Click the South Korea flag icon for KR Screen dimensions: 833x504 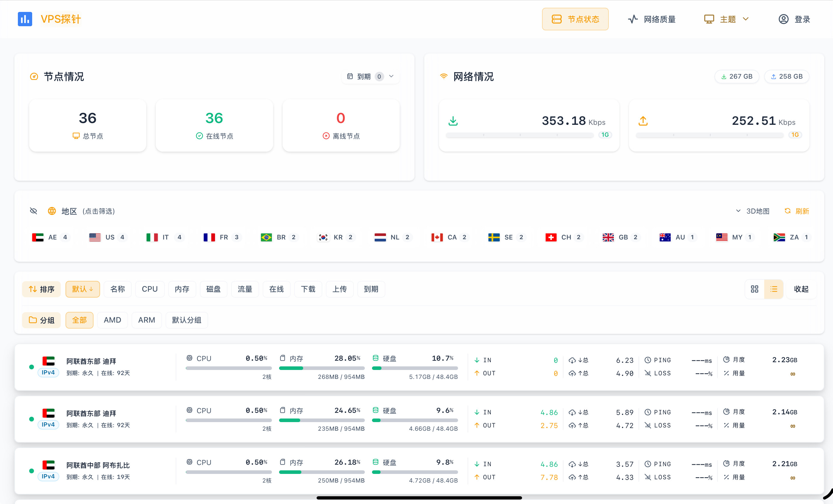click(323, 237)
